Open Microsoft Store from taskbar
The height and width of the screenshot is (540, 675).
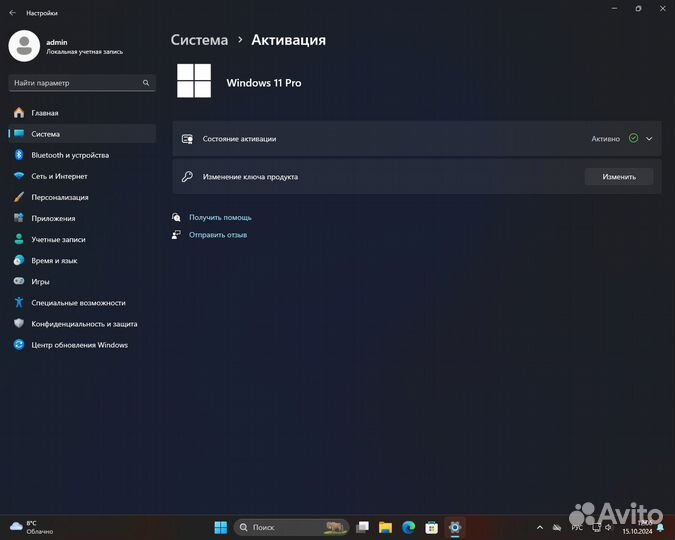tap(431, 527)
